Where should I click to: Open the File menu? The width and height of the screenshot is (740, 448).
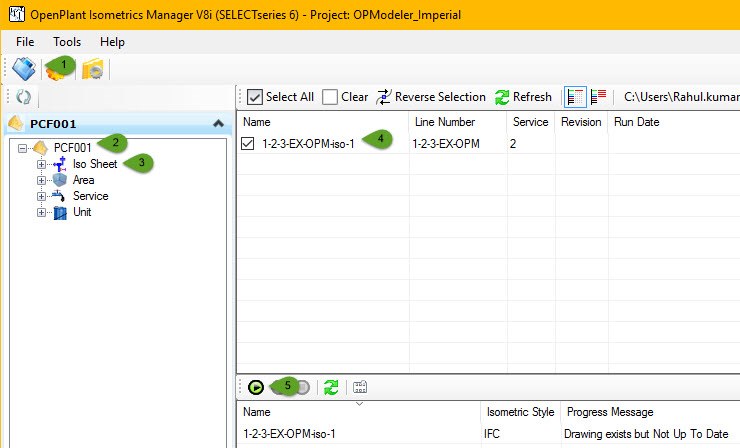tap(25, 42)
